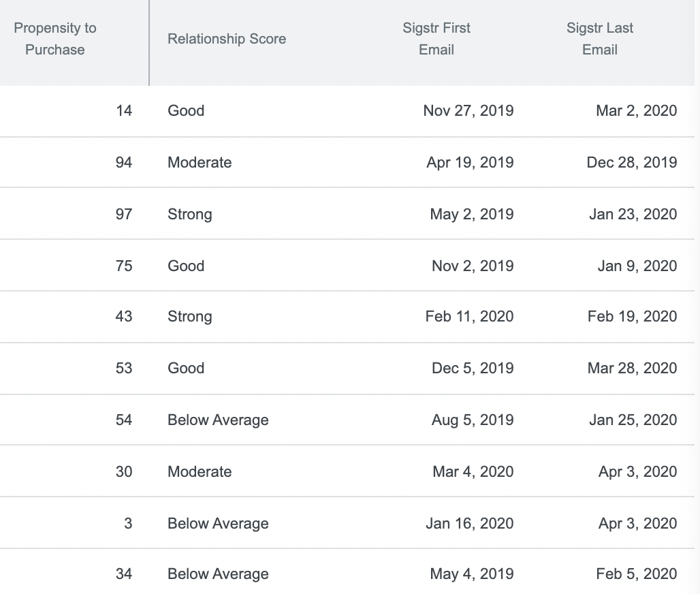Click the Sigstr Last Email column header
This screenshot has width=700, height=594.
[x=599, y=39]
